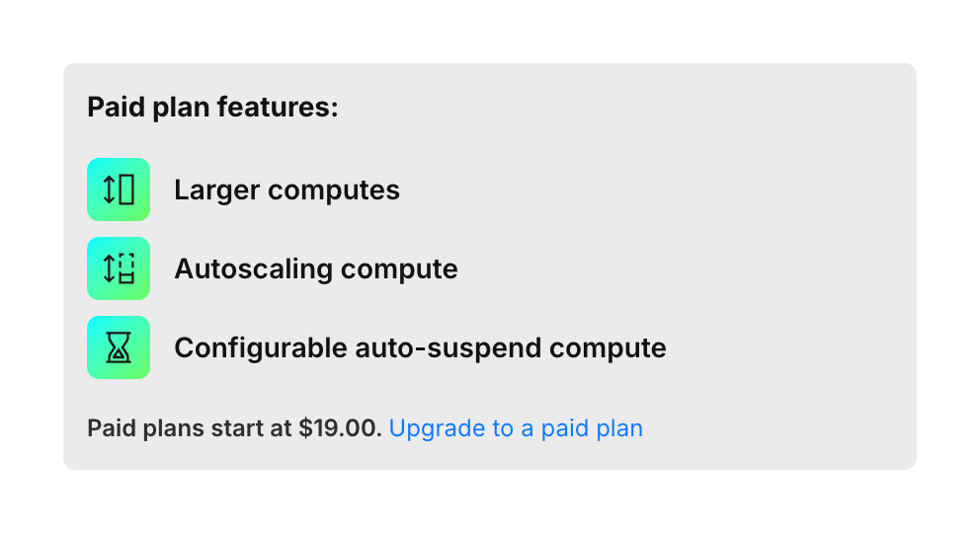
Task: Click the tall rectangle in Larger computes icon
Action: (x=126, y=190)
